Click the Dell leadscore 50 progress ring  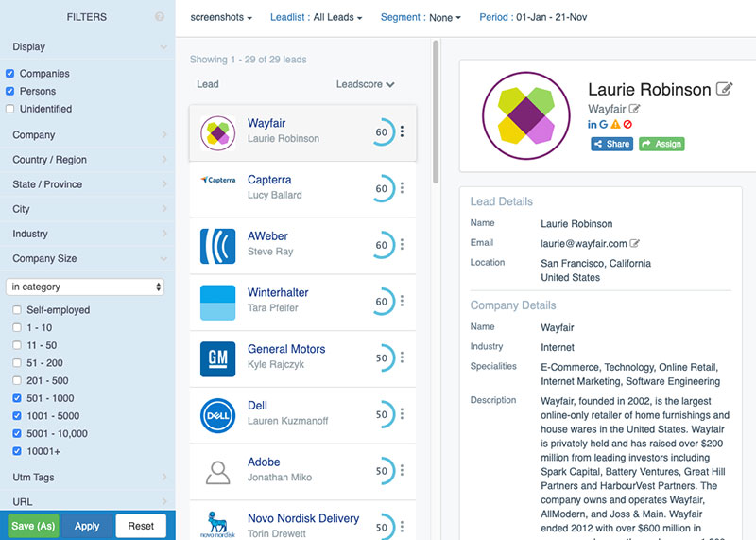pyautogui.click(x=382, y=414)
